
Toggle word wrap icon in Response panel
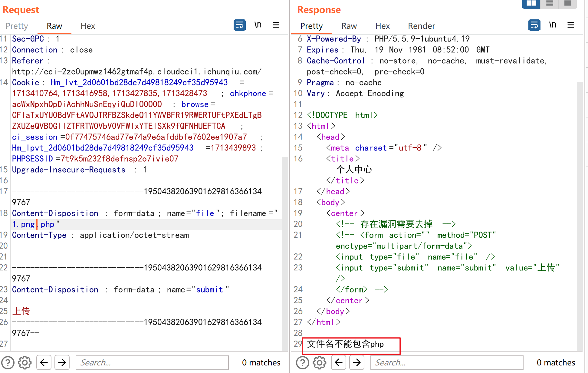(x=534, y=25)
